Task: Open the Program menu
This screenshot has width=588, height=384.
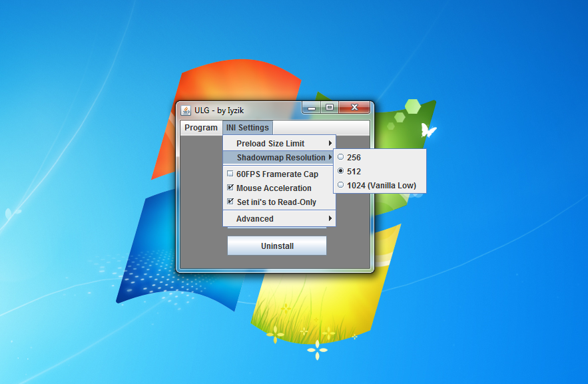Action: (x=201, y=128)
